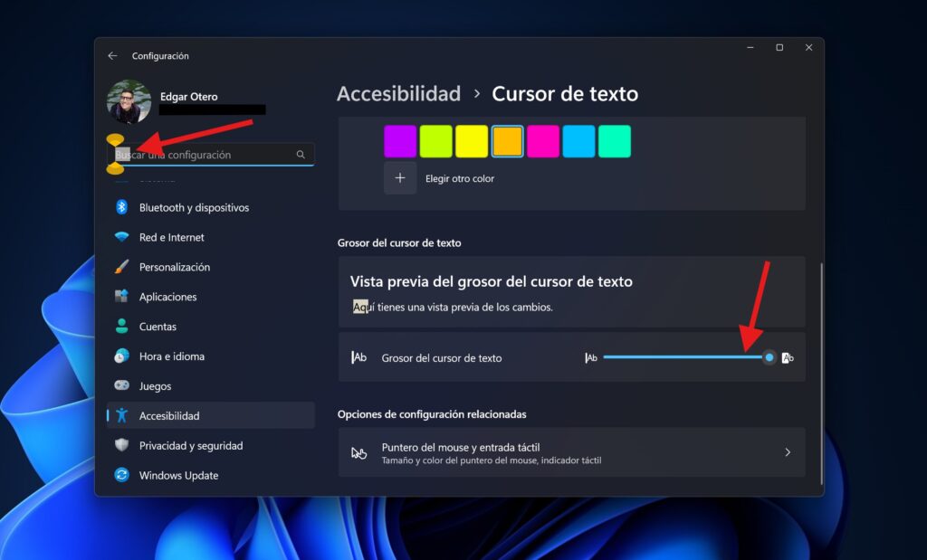Click the Privacidad y seguridad shield icon
The width and height of the screenshot is (927, 560).
click(x=122, y=445)
